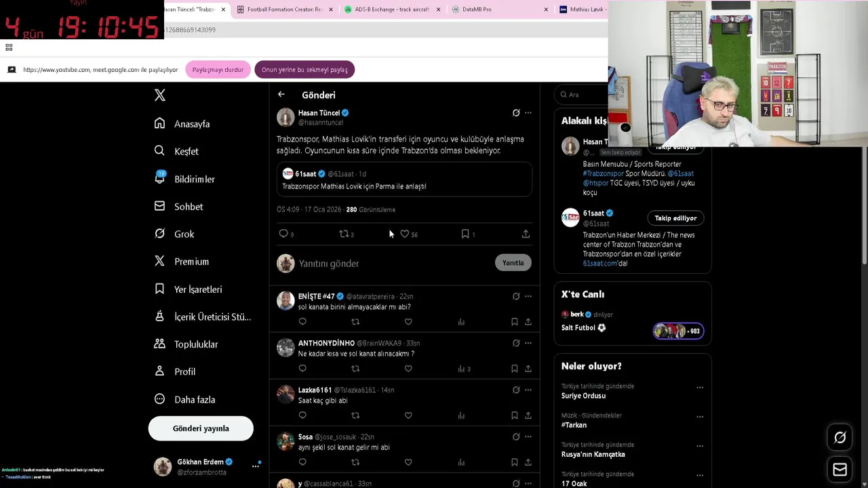868x488 pixels.
Task: Open #Trabzonspor hashtag link
Action: tap(604, 174)
